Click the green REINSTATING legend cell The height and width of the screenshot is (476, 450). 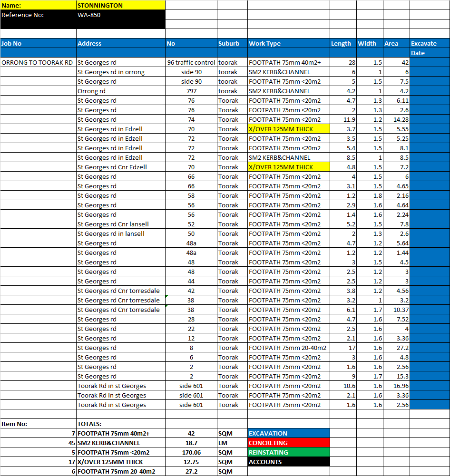tap(288, 452)
